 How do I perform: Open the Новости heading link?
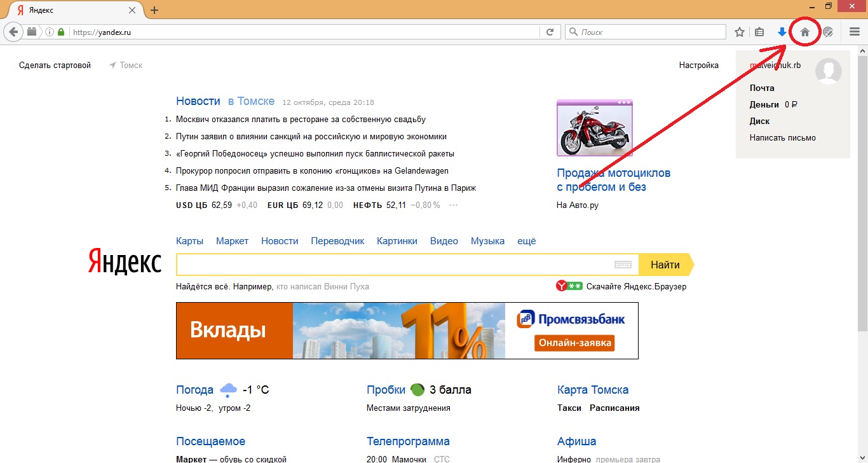198,101
